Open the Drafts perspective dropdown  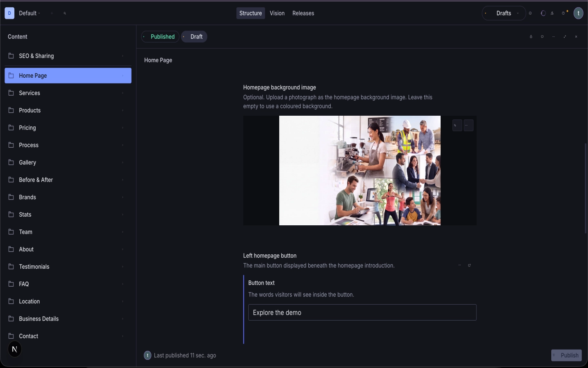504,13
